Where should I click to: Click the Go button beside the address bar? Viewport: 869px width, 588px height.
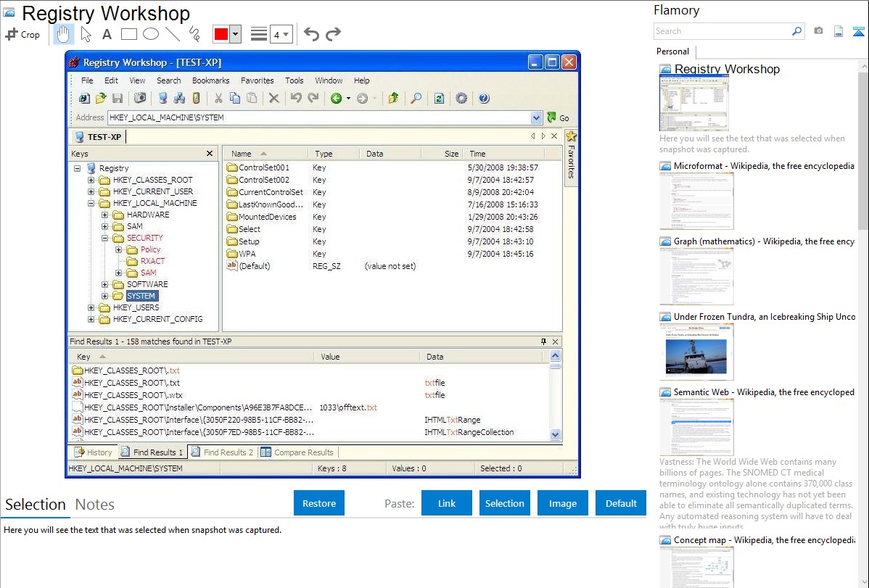[x=558, y=117]
